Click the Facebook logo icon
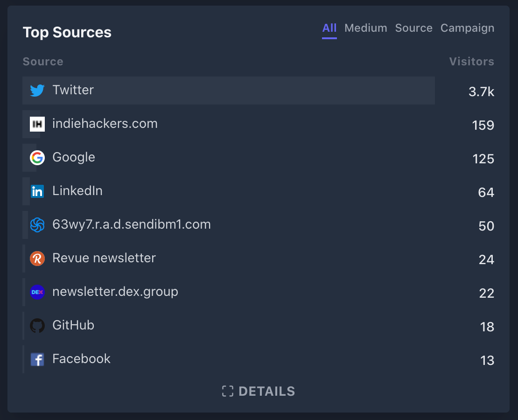This screenshot has height=420, width=518. 37,359
